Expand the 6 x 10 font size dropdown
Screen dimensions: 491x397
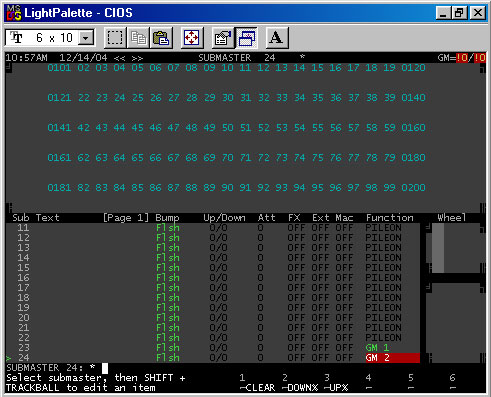point(86,38)
